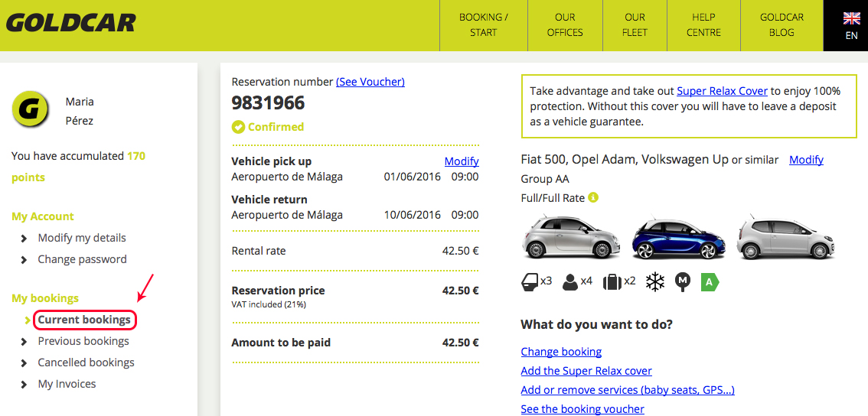
Task: Click the manual transmission M icon
Action: (683, 282)
